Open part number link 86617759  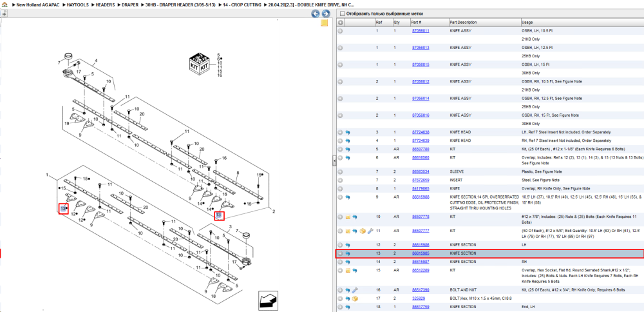421,307
